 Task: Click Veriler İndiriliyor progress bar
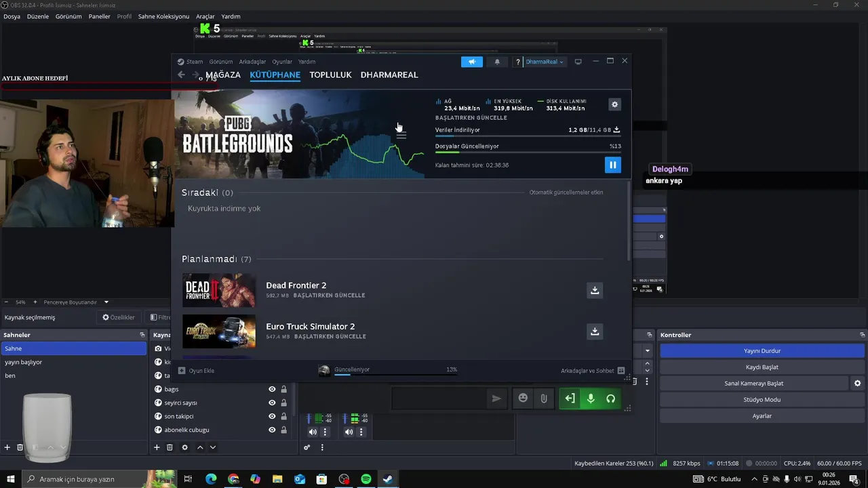pos(528,136)
